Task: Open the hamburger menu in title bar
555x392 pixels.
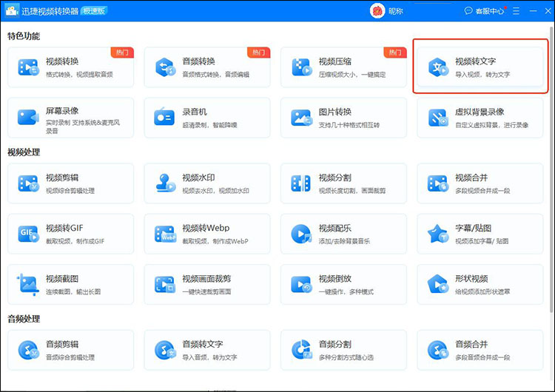Action: coord(516,11)
